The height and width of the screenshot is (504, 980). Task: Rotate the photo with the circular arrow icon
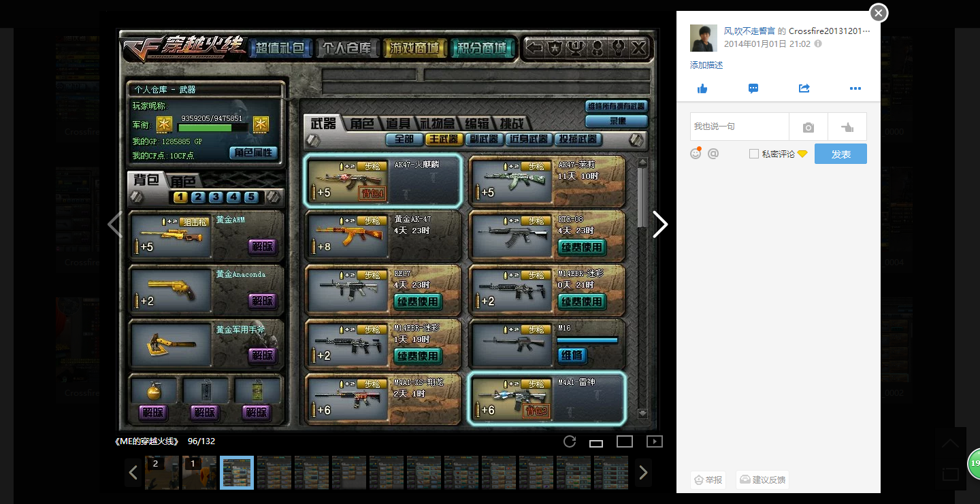pyautogui.click(x=570, y=441)
